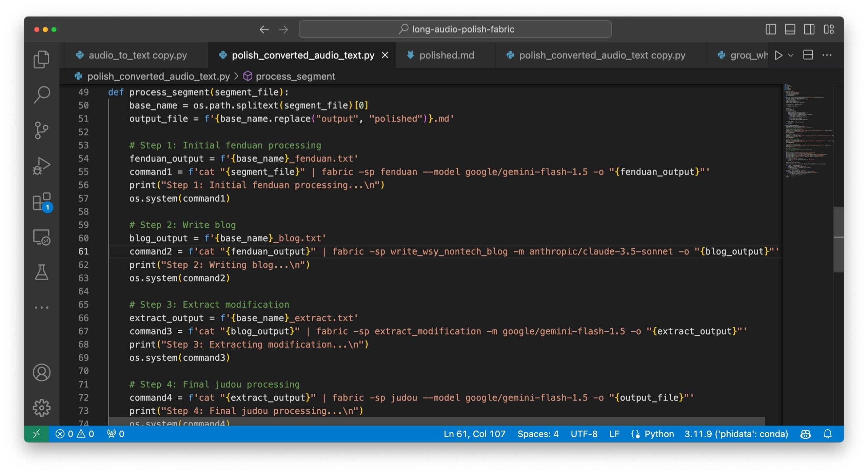Open the Testing flask view
This screenshot has height=474, width=868.
41,272
